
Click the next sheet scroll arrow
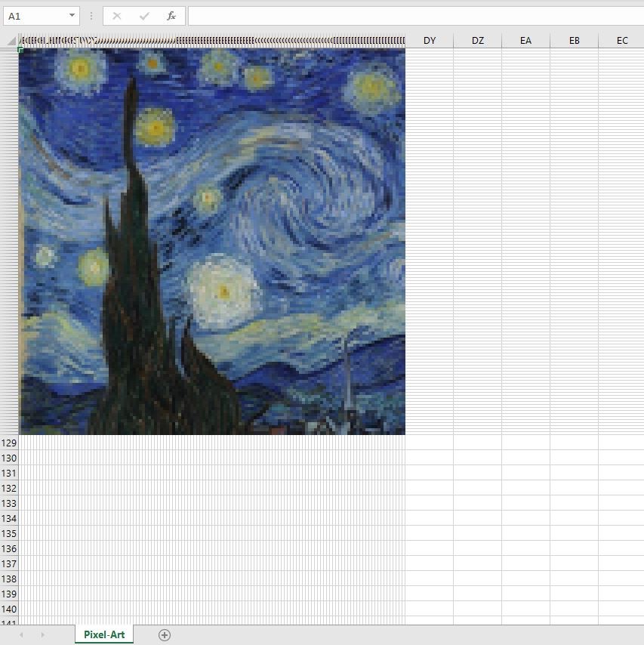pyautogui.click(x=43, y=635)
